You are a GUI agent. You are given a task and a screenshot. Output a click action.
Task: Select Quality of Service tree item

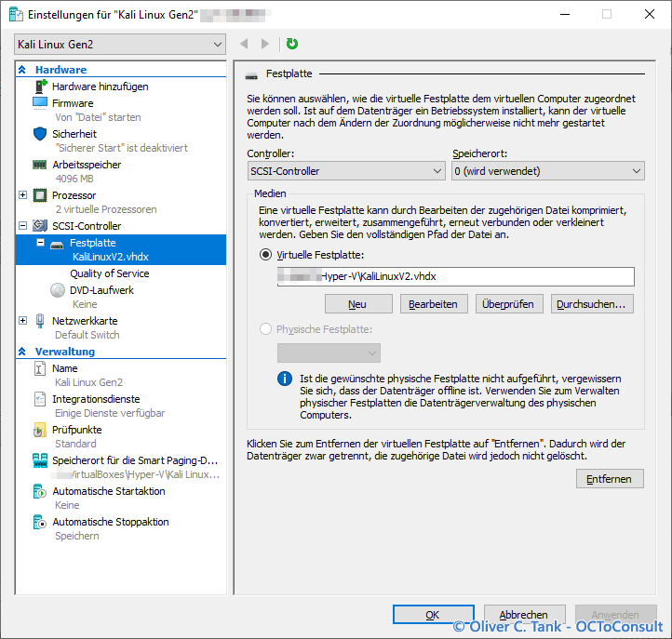[x=109, y=273]
